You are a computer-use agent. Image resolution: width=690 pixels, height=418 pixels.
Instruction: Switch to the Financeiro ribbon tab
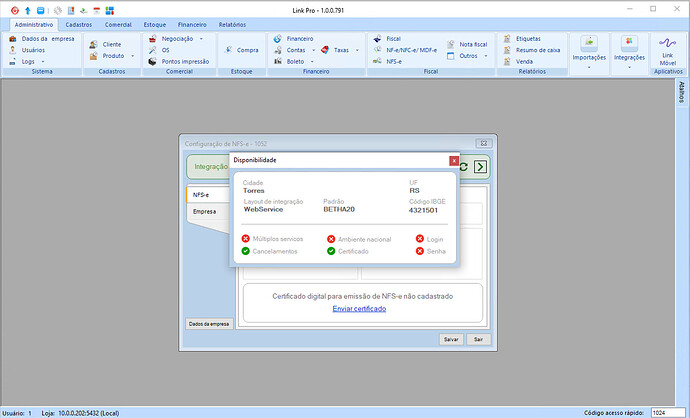(x=192, y=22)
